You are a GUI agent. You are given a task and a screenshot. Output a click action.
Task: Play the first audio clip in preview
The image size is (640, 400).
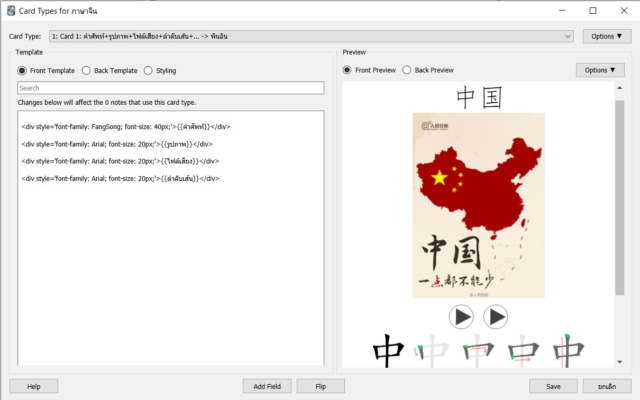[461, 317]
